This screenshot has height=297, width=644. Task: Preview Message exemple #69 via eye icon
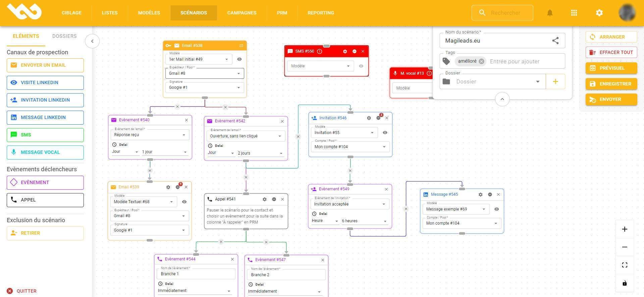point(497,209)
